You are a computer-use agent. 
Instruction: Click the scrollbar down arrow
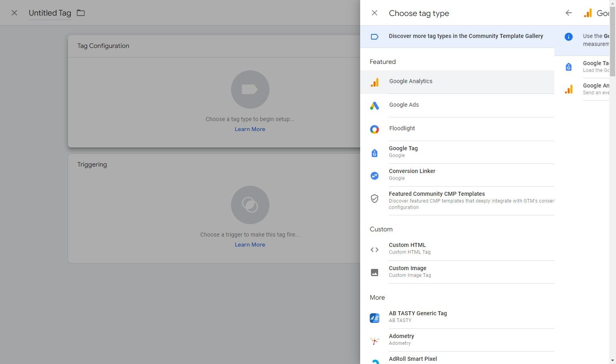(x=612, y=360)
